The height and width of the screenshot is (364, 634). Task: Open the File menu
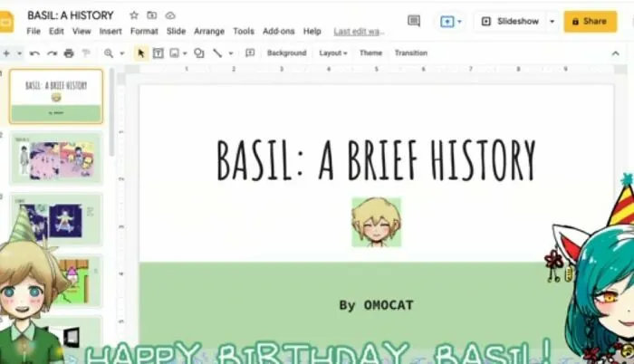(34, 31)
